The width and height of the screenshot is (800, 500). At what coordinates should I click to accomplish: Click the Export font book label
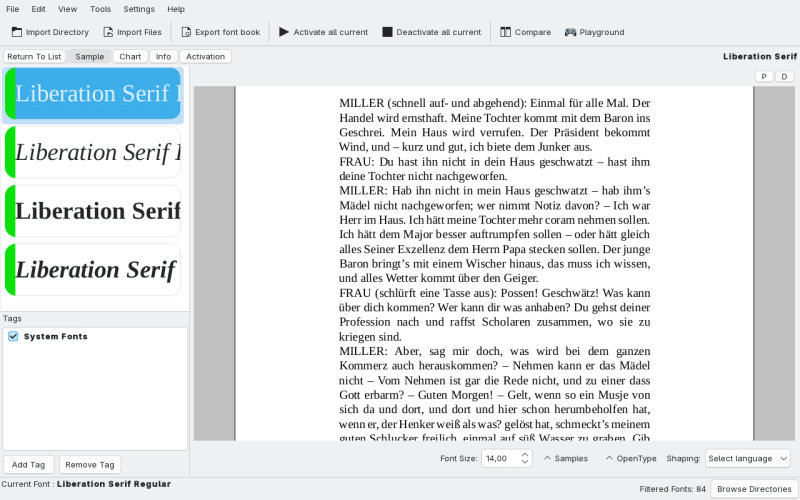(228, 32)
